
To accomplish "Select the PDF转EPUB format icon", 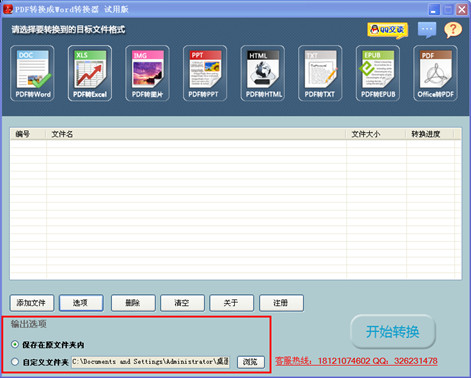I will (378, 73).
